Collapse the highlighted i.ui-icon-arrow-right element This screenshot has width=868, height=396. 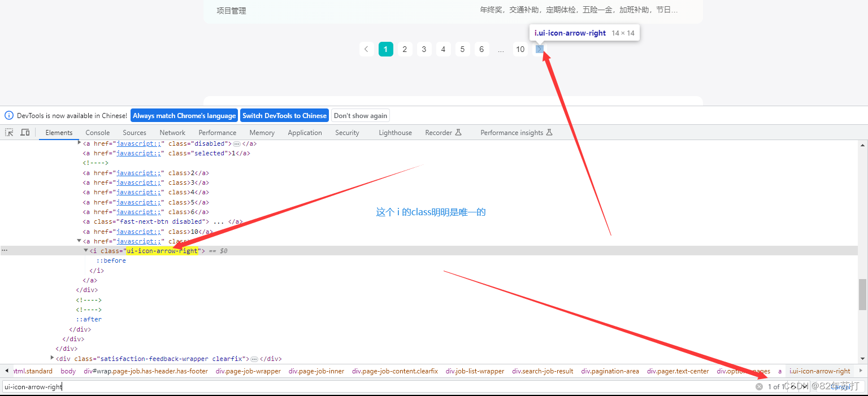click(x=85, y=250)
